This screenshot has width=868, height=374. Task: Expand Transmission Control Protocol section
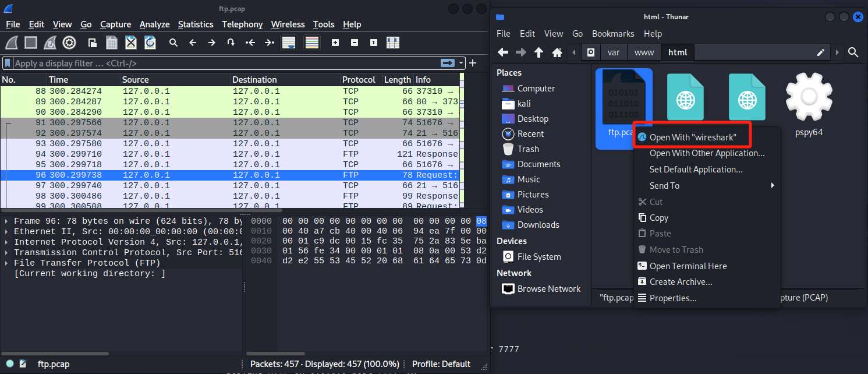(6, 253)
